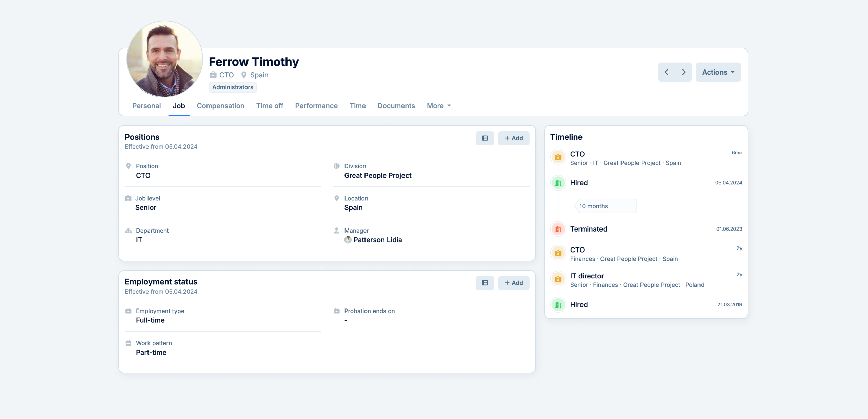Click the Senior job level value
The image size is (868, 419).
[146, 207]
